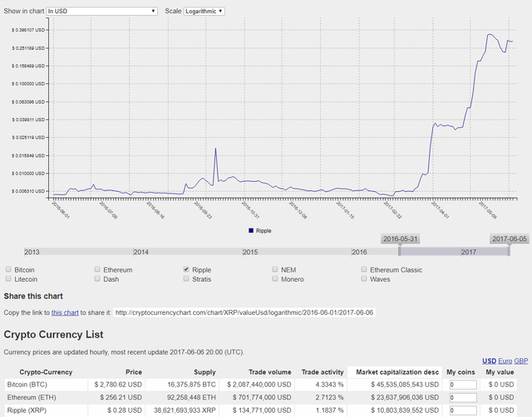
Task: Enable the Stratis checkbox
Action: point(186,278)
